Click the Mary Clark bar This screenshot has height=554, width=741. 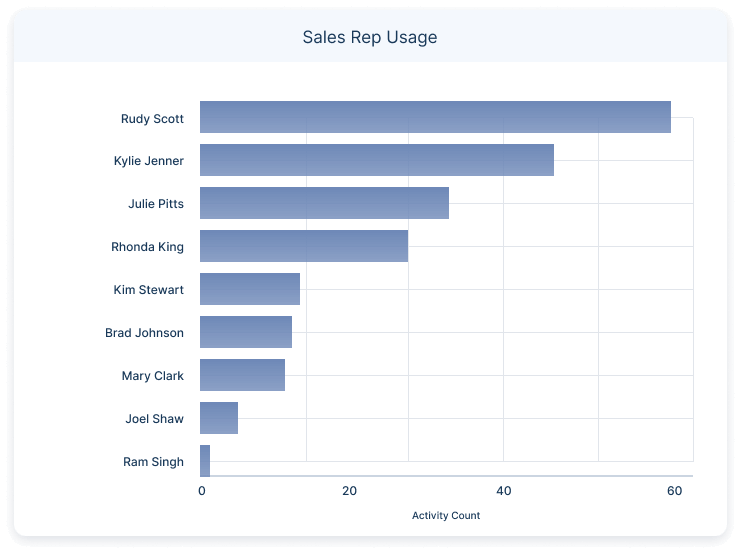click(x=242, y=375)
